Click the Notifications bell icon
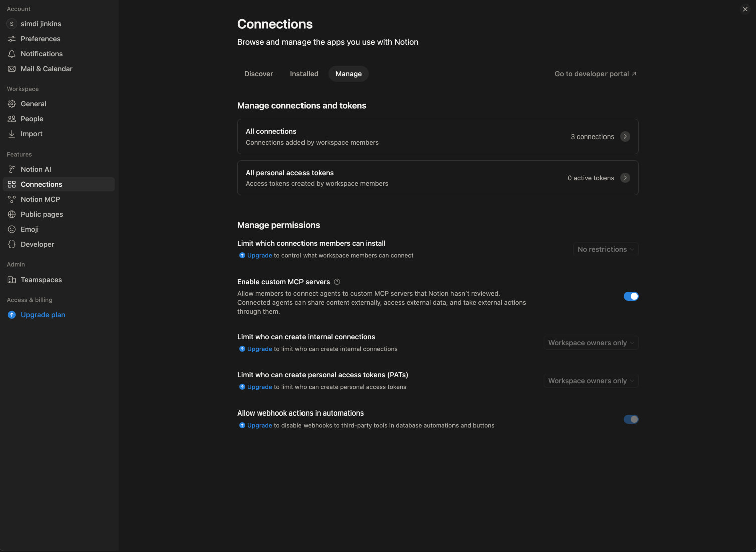756x552 pixels. coord(12,54)
